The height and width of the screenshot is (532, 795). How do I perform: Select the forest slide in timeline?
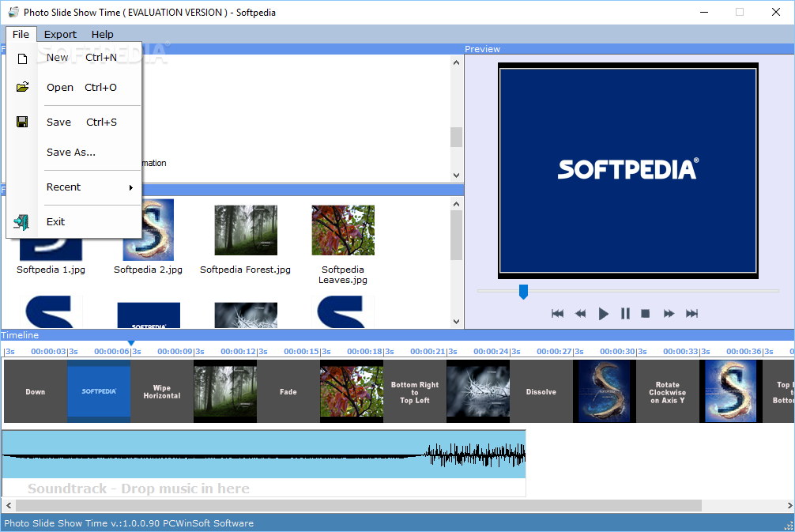coord(225,391)
